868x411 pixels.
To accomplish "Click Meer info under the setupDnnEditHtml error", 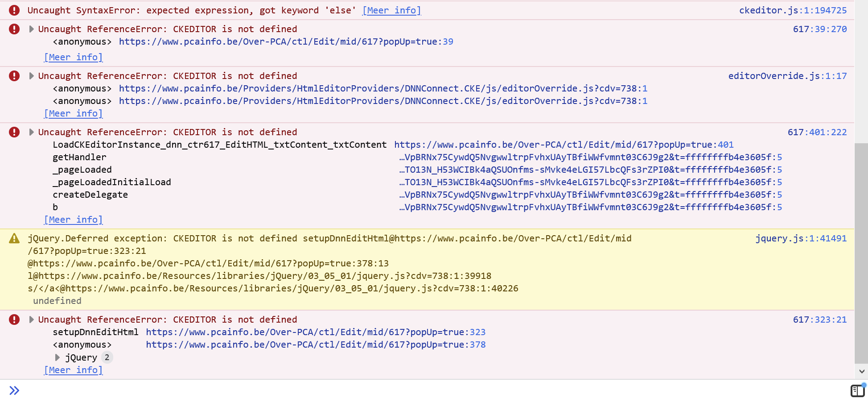I will [73, 369].
